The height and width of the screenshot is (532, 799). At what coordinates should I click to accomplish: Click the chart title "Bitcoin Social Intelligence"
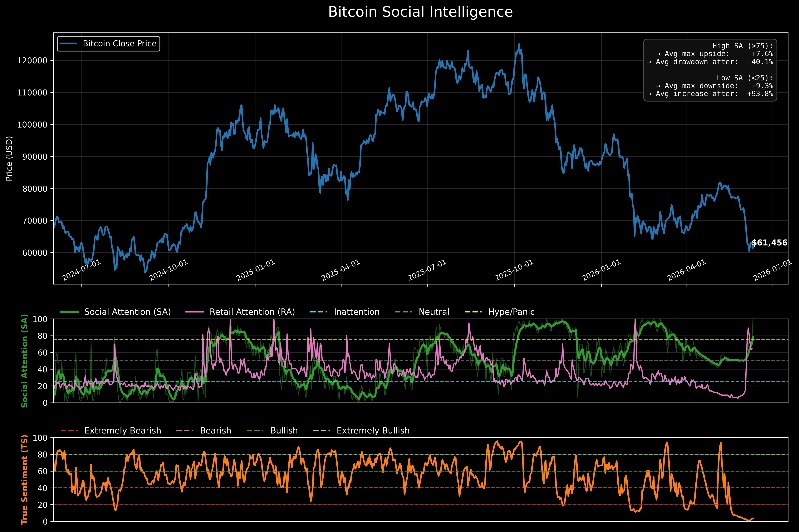point(421,12)
